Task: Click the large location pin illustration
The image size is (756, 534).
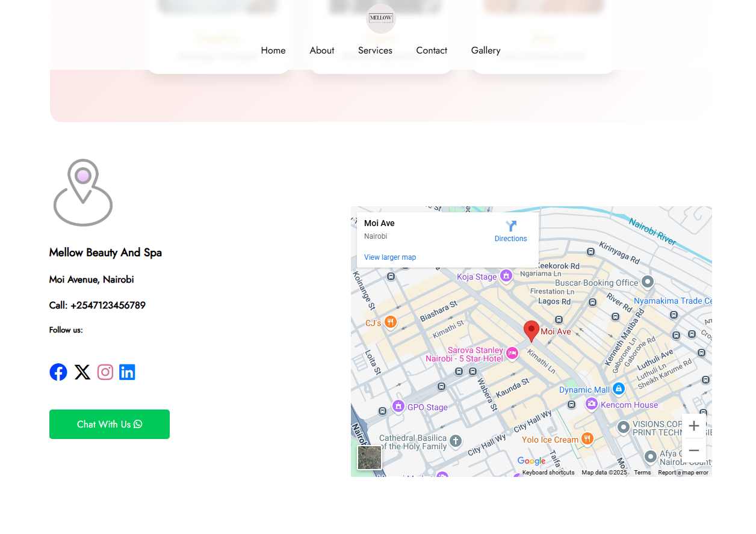Action: (83, 192)
